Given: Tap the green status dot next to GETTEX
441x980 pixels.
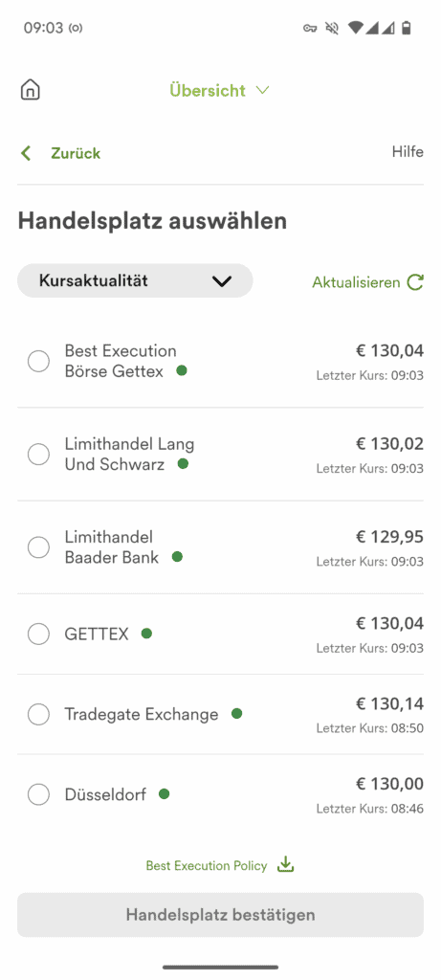Looking at the screenshot, I should (146, 634).
